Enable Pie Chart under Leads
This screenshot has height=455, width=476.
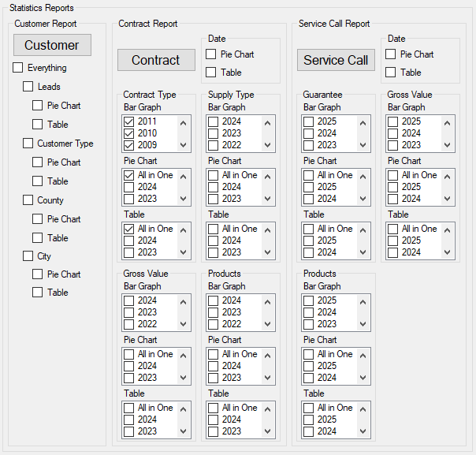[38, 106]
